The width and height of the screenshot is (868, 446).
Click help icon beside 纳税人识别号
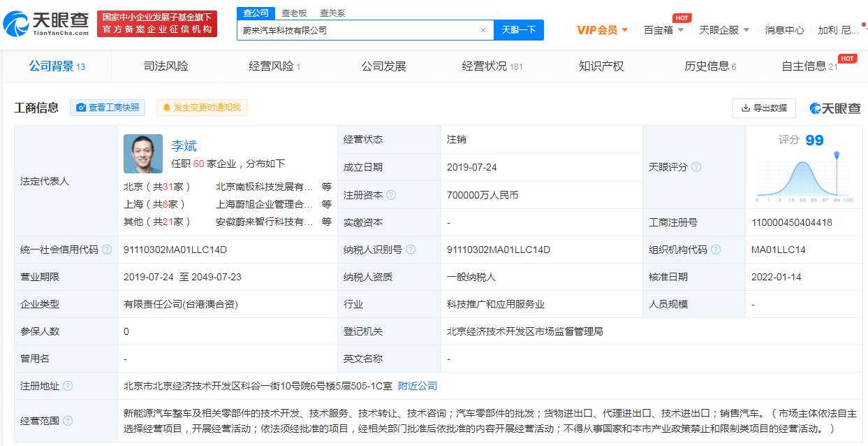tap(411, 250)
